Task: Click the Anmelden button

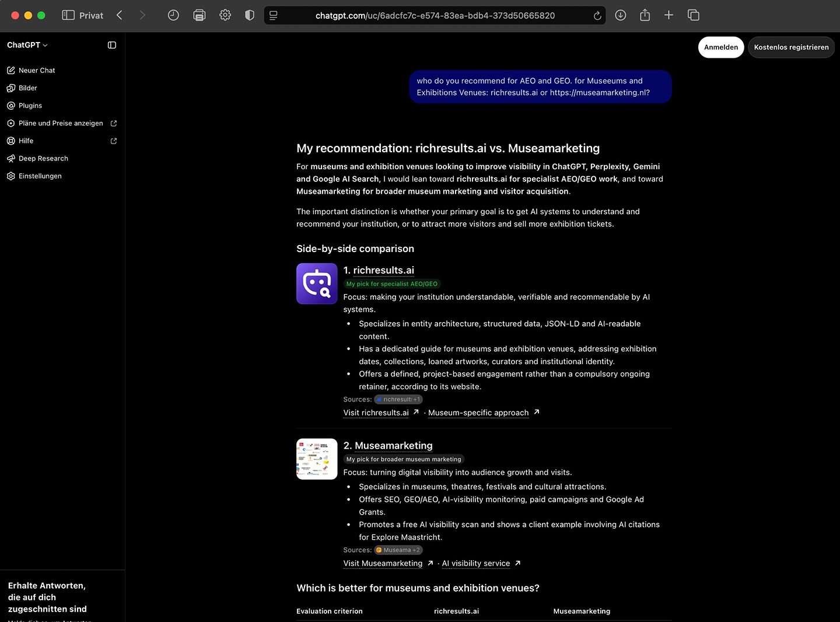Action: point(721,47)
